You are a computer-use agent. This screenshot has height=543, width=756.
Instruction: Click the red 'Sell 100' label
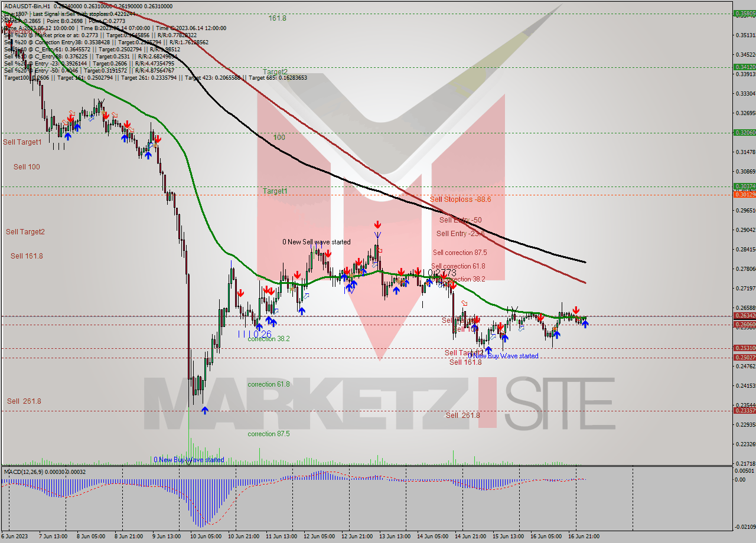coord(27,167)
